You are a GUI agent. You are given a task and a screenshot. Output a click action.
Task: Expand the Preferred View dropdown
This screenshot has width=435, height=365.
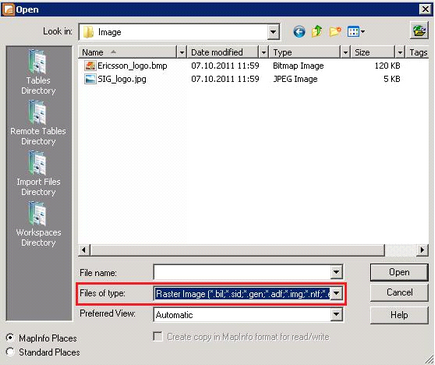[336, 314]
